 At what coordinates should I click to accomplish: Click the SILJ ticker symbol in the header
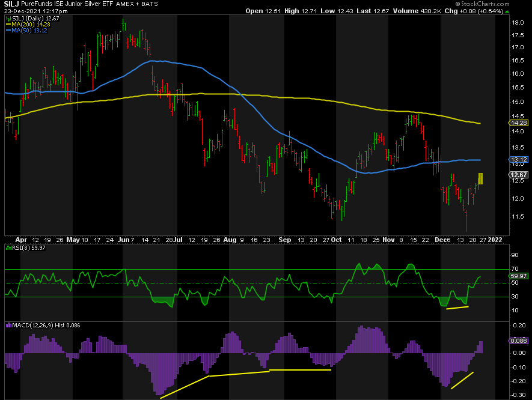[11, 4]
